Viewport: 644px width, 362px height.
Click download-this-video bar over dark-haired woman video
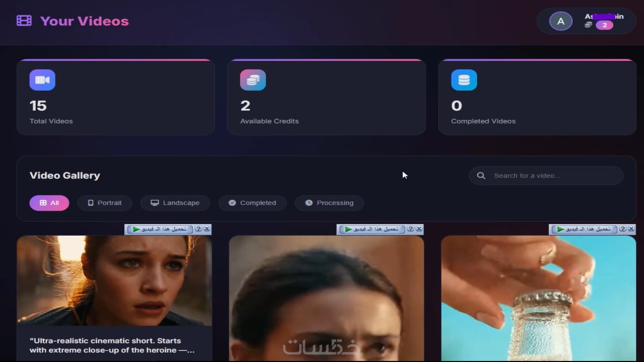(372, 229)
